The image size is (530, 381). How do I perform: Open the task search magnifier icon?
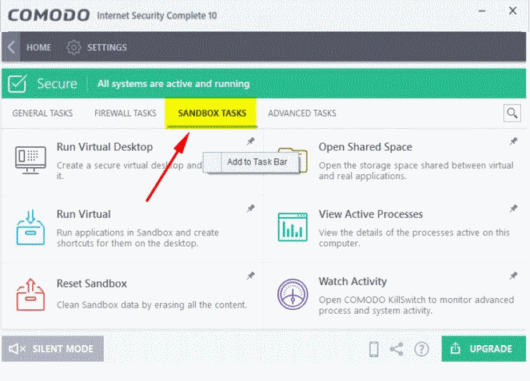pyautogui.click(x=512, y=113)
